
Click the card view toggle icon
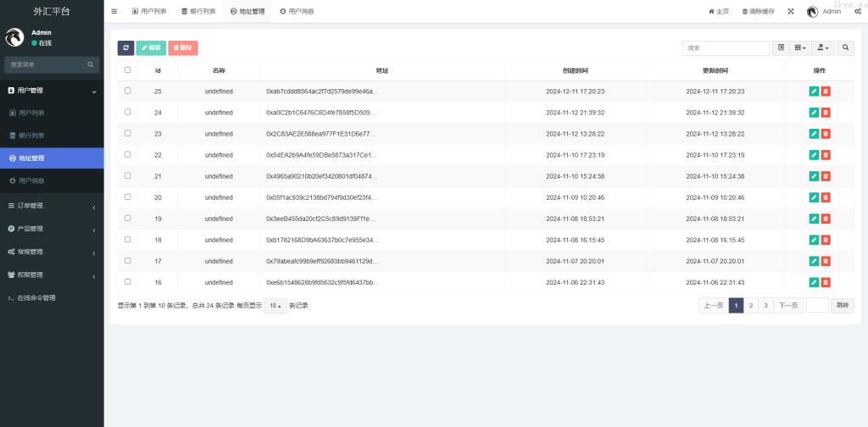[781, 48]
